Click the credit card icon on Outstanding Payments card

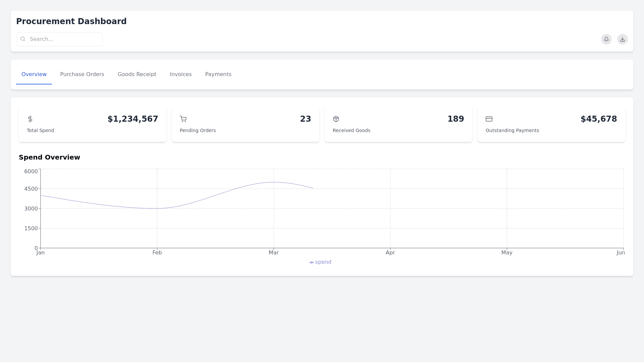coord(489,119)
